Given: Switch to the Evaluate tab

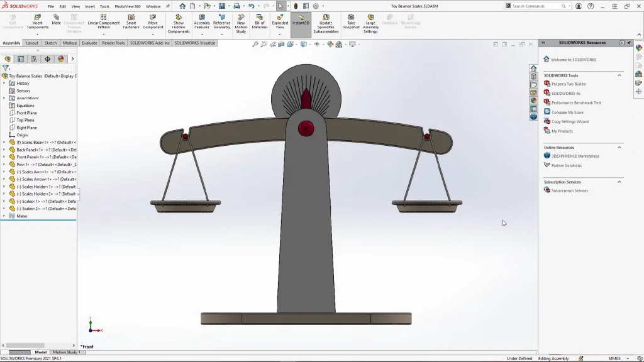Looking at the screenshot, I should click(x=89, y=43).
